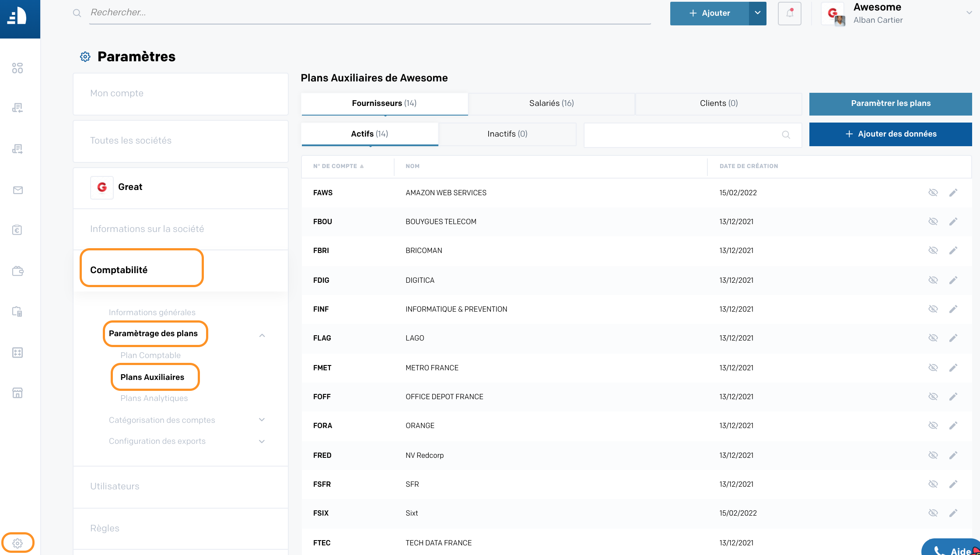This screenshot has width=980, height=555.
Task: Open the shop storefront icon in sidebar
Action: tap(17, 393)
